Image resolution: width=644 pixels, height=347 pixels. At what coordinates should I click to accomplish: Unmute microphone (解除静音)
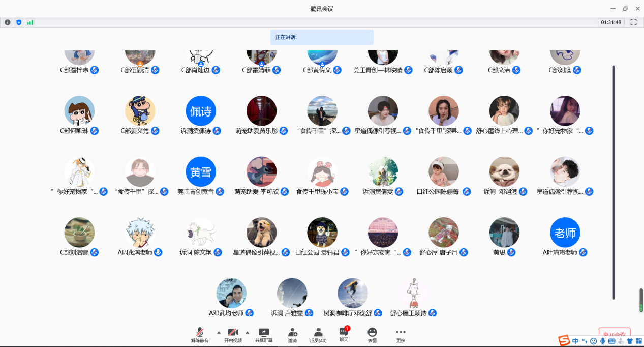pyautogui.click(x=200, y=335)
